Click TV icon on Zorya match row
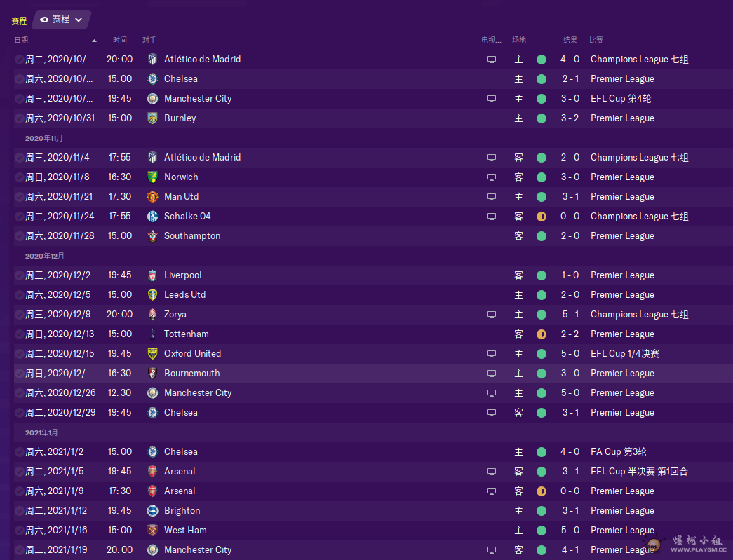This screenshot has width=733, height=560. 491,314
